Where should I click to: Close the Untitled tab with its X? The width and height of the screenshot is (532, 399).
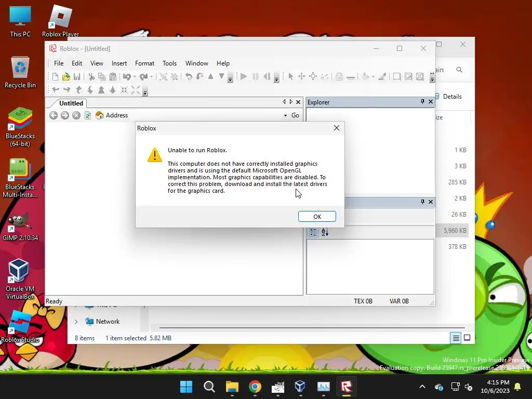[298, 102]
